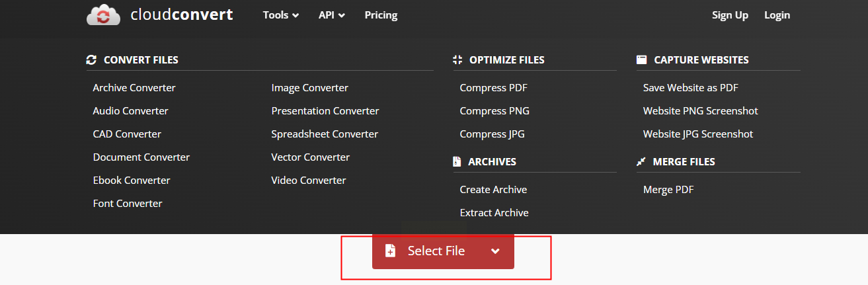Image resolution: width=868 pixels, height=285 pixels.
Task: Click the file-plus icon on Select File
Action: (x=391, y=251)
